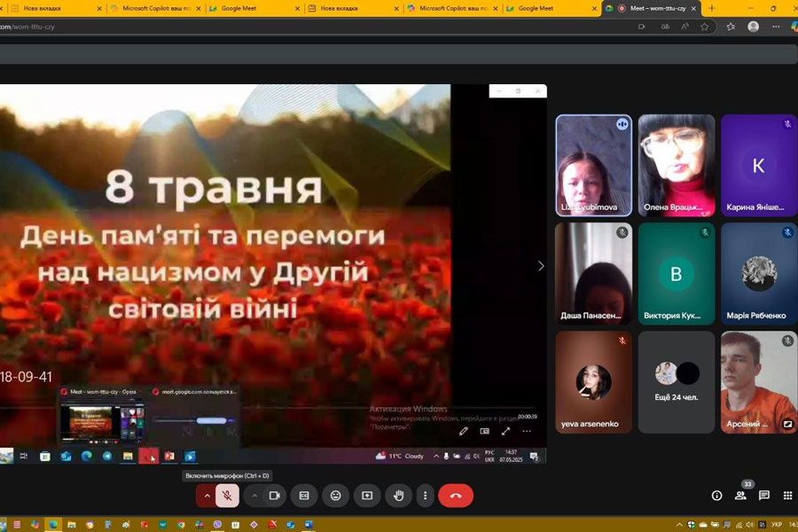This screenshot has height=532, width=798.
Task: Click the annotate pen icon on shared screen
Action: point(463,431)
